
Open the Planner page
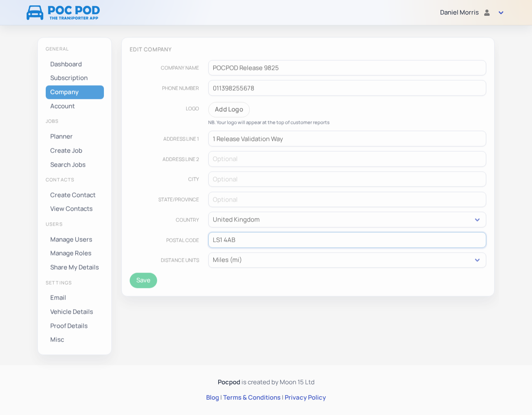tap(75, 137)
